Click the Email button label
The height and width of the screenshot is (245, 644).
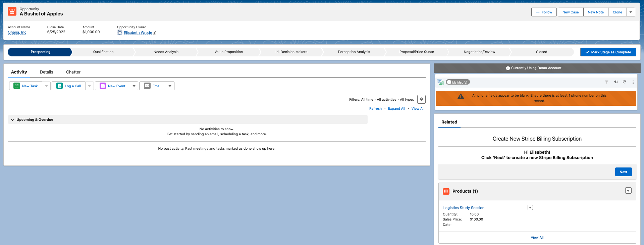(157, 86)
